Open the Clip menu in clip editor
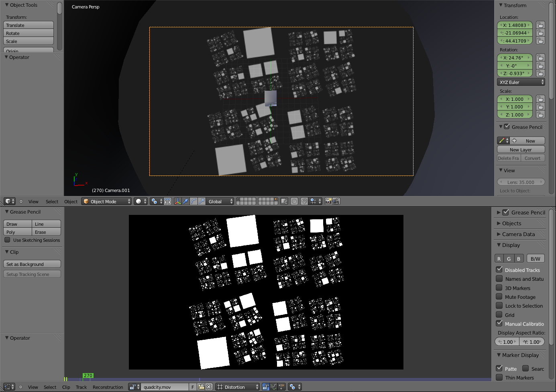Image resolution: width=556 pixels, height=392 pixels. coord(66,387)
